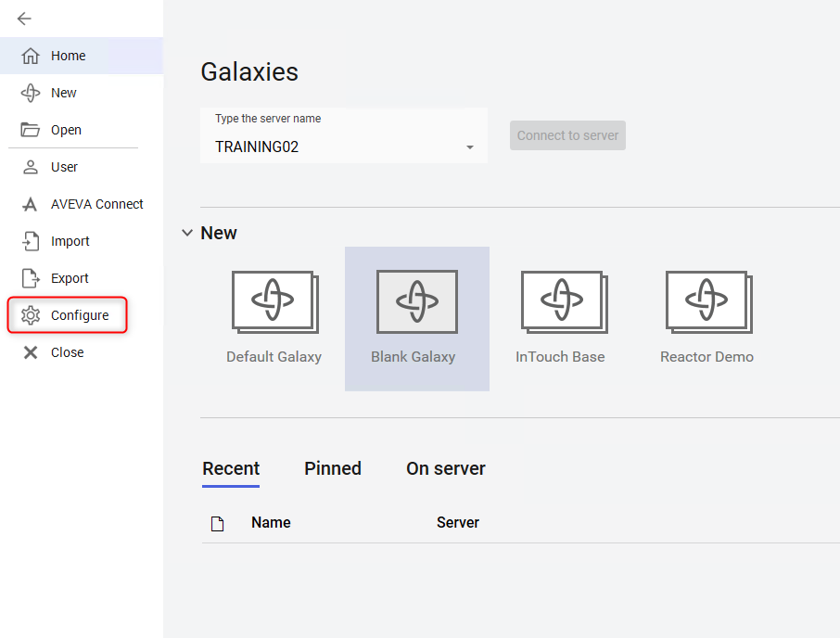Click the TRAINING02 server name field
The width and height of the screenshot is (840, 638).
pos(344,135)
